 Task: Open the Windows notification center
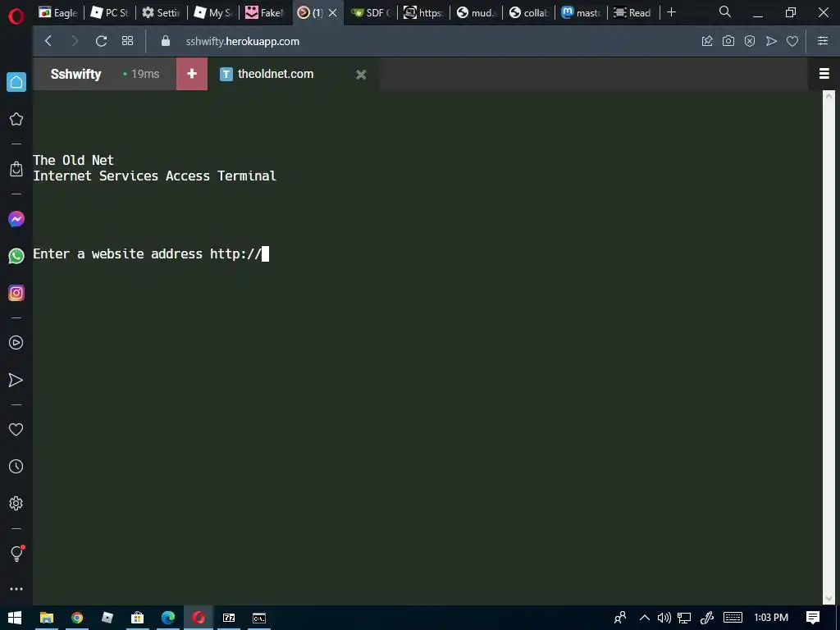click(813, 618)
